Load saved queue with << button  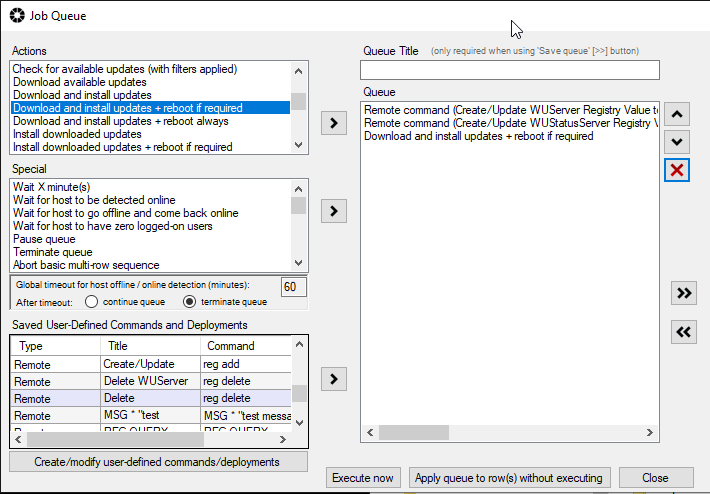point(684,332)
